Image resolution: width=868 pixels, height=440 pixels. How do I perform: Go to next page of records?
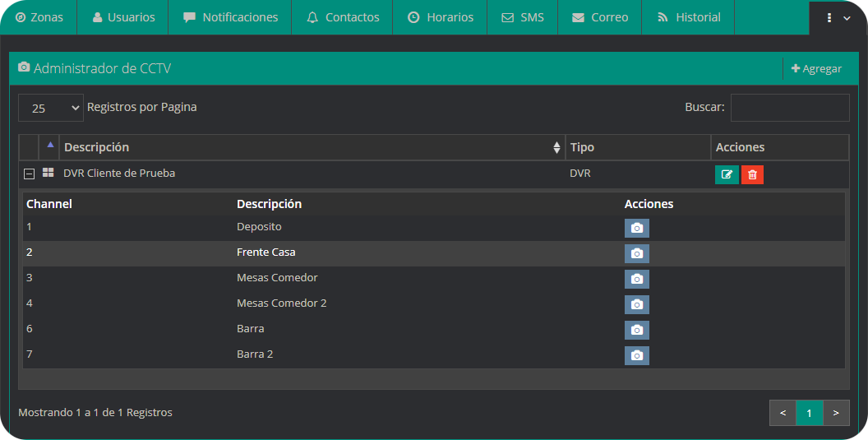click(x=836, y=413)
